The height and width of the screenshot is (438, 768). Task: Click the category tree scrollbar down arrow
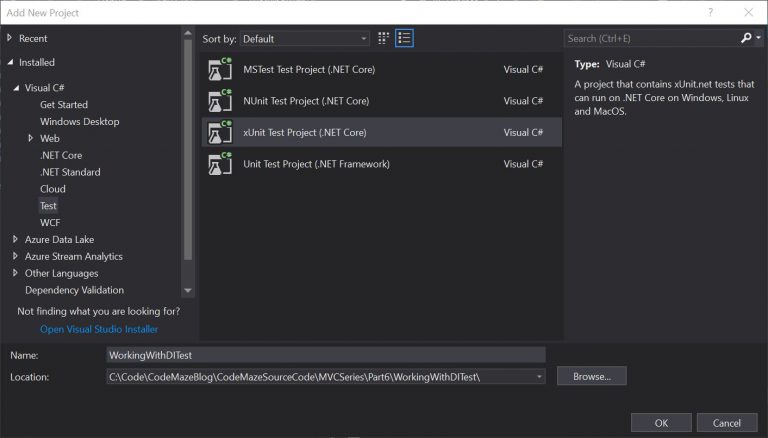[188, 290]
